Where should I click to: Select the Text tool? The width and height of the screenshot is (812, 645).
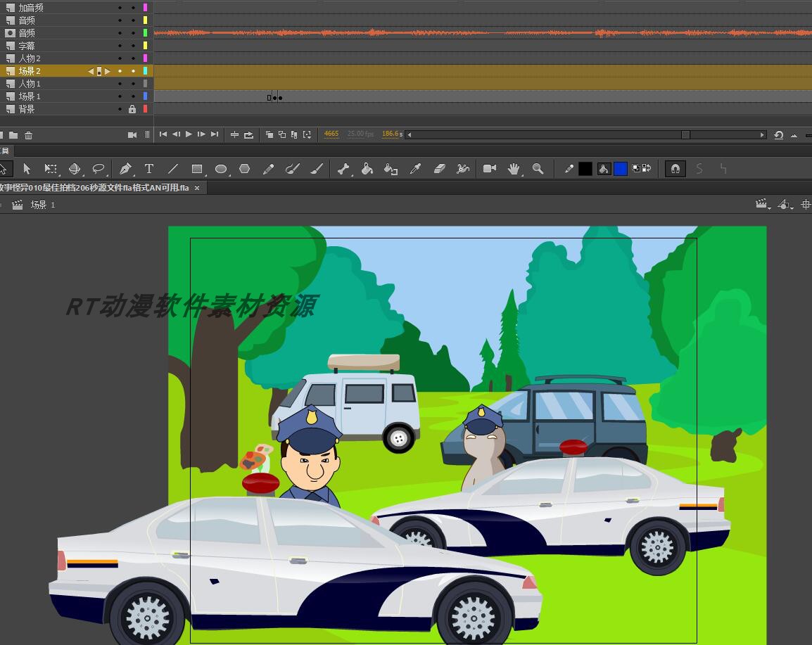[x=149, y=169]
